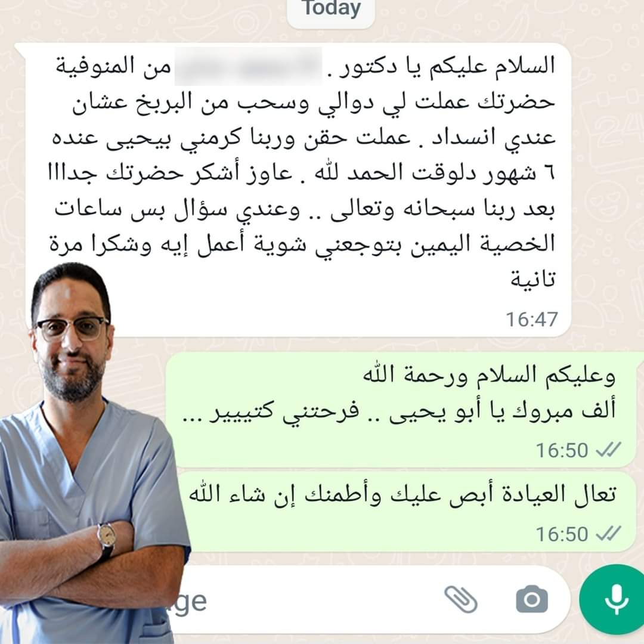Click the blurred sender name in first message
The width and height of the screenshot is (644, 644).
[x=249, y=66]
